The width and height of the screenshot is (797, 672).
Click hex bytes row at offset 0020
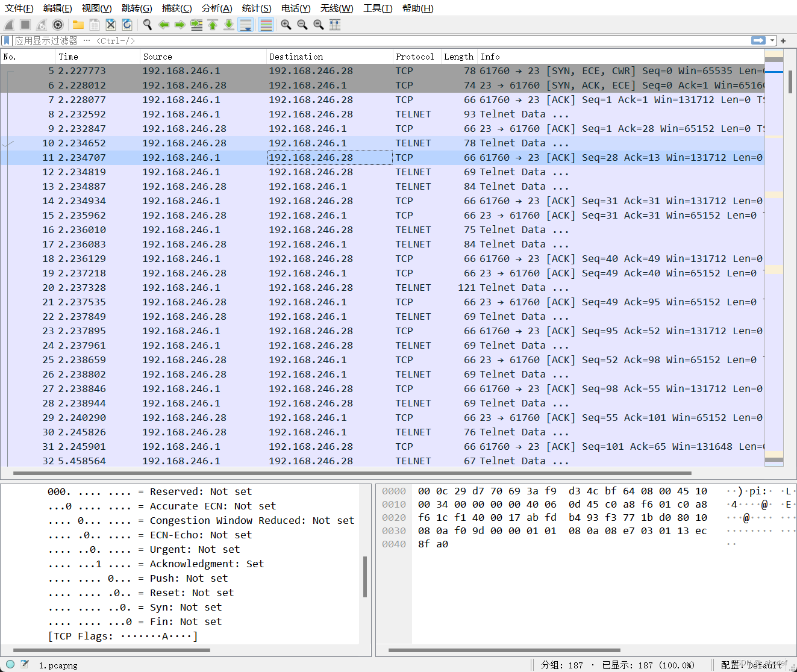click(563, 518)
